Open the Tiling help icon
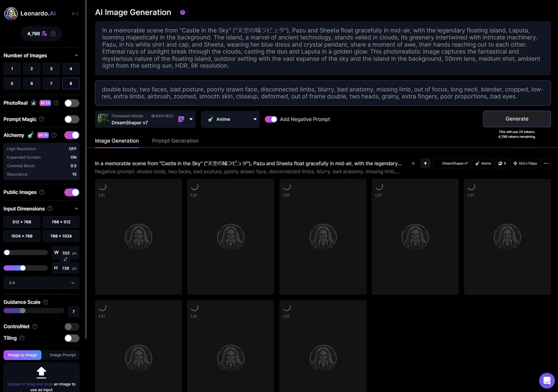Viewport: 558px width, 392px height. pyautogui.click(x=22, y=338)
